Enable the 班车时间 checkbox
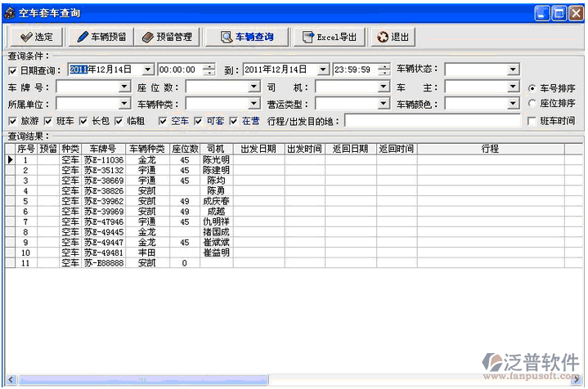The width and height of the screenshot is (588, 389). pos(532,121)
